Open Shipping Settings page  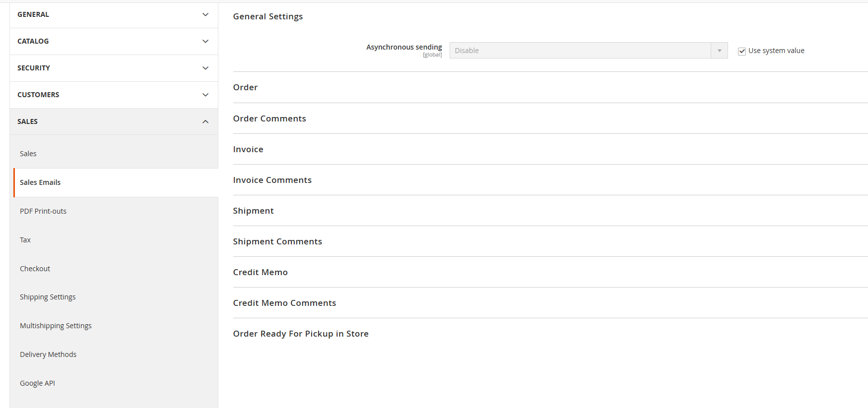tap(48, 297)
